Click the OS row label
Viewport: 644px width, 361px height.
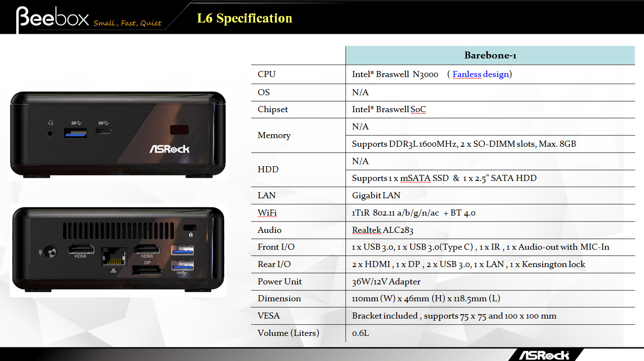pos(264,92)
